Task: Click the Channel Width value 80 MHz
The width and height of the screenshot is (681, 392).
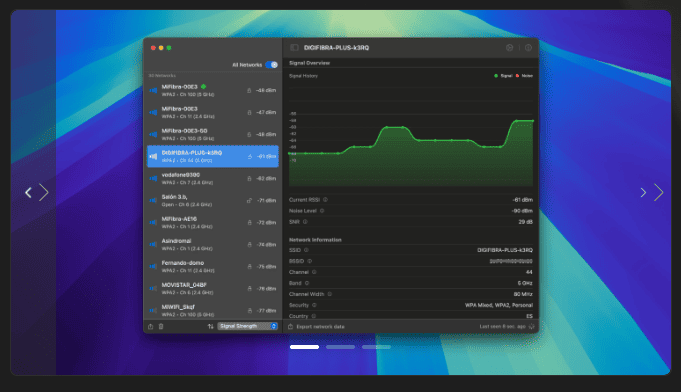Action: coord(523,294)
